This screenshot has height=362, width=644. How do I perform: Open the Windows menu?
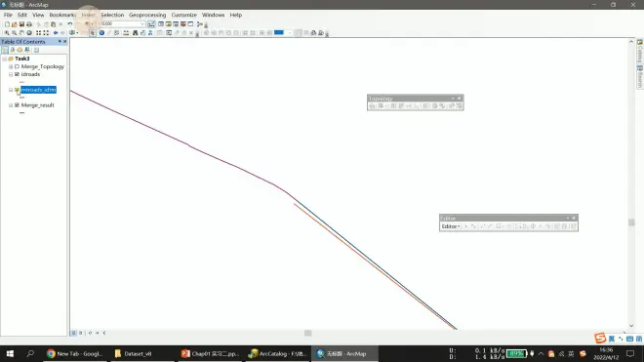(x=213, y=15)
